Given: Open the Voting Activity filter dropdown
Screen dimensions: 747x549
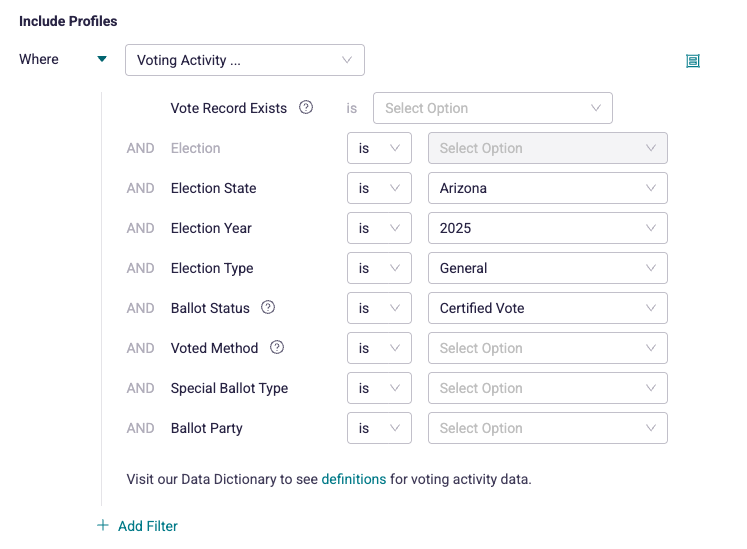Looking at the screenshot, I should click(x=245, y=60).
